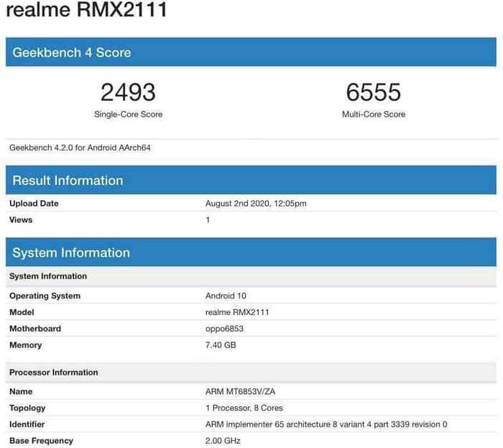Screen dimensions: 503x448
Task: Click the 'Model' row label
Action: tap(22, 312)
